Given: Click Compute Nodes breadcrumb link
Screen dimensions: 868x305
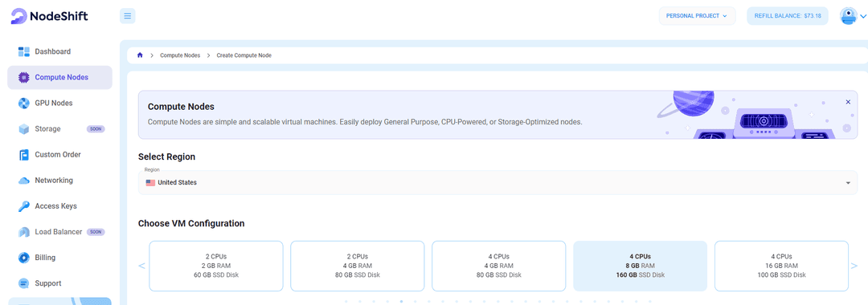Looking at the screenshot, I should (180, 56).
